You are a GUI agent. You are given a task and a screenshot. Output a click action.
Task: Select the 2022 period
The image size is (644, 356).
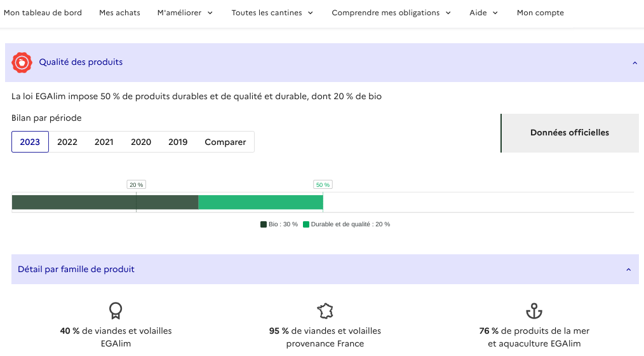click(x=67, y=142)
